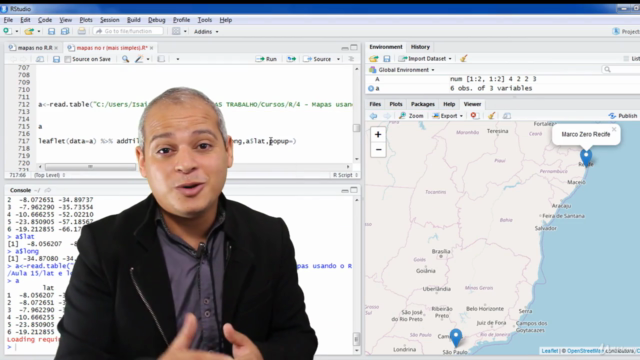Screen dimensions: 640x360
Task: Click the Re-run previous code icon
Action: point(291,59)
